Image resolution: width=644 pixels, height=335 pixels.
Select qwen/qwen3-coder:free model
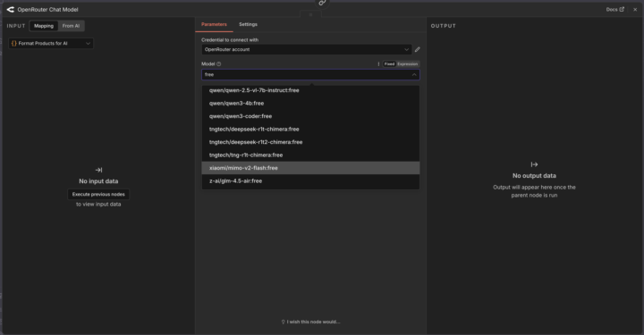(x=310, y=116)
